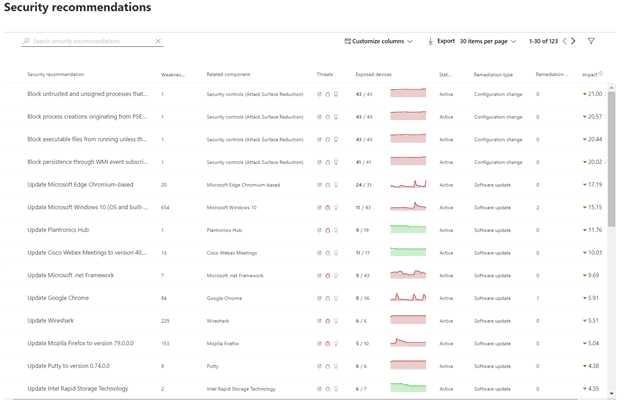Click threat insights icon for Update Microsoft Windows 10

328,207
